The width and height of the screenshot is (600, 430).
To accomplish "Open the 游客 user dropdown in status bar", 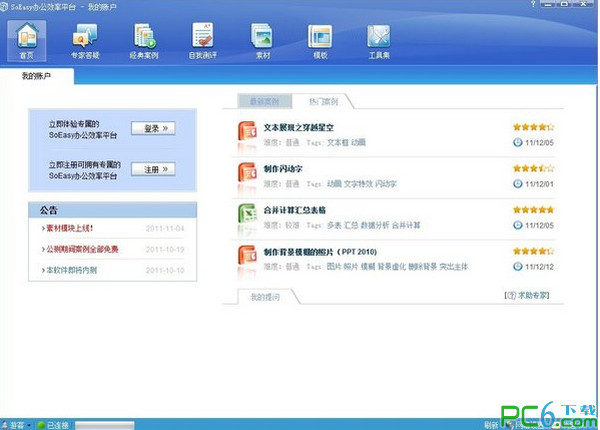I will tap(16, 425).
